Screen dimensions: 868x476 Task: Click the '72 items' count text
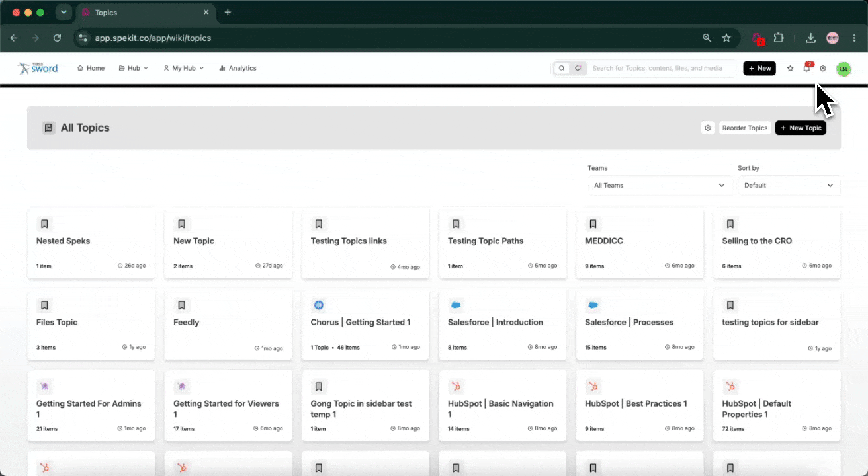click(x=733, y=429)
